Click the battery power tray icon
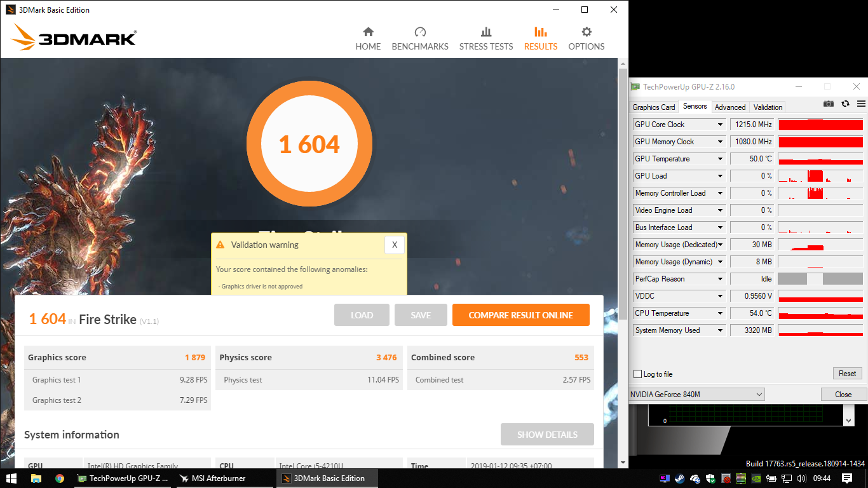This screenshot has width=868, height=488. tap(771, 478)
